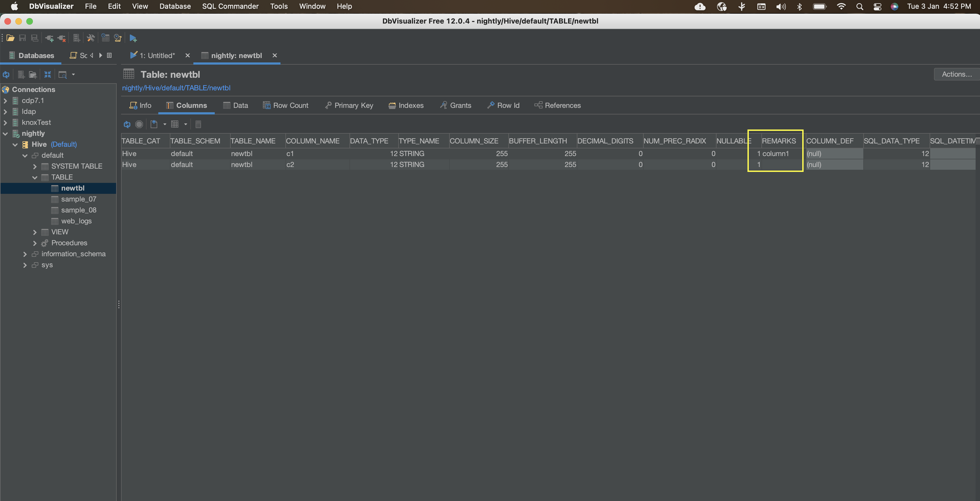Image resolution: width=980 pixels, height=501 pixels.
Task: Click the Open File folder icon
Action: point(11,38)
